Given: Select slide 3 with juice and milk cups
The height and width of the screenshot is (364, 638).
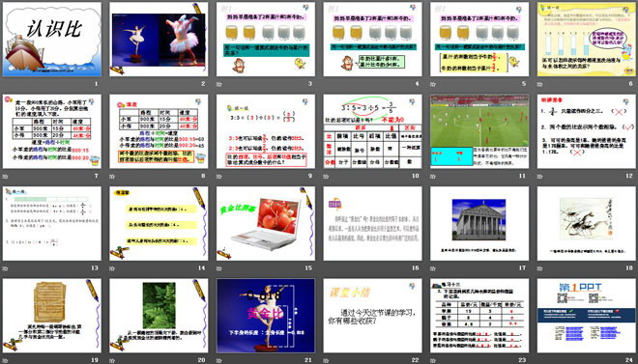Looking at the screenshot, I should click(266, 40).
